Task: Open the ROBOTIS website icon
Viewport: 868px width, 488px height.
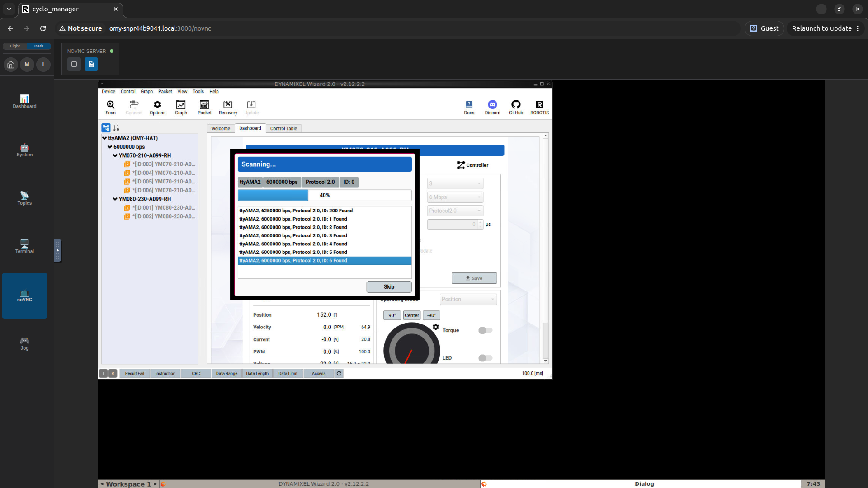Action: click(539, 107)
